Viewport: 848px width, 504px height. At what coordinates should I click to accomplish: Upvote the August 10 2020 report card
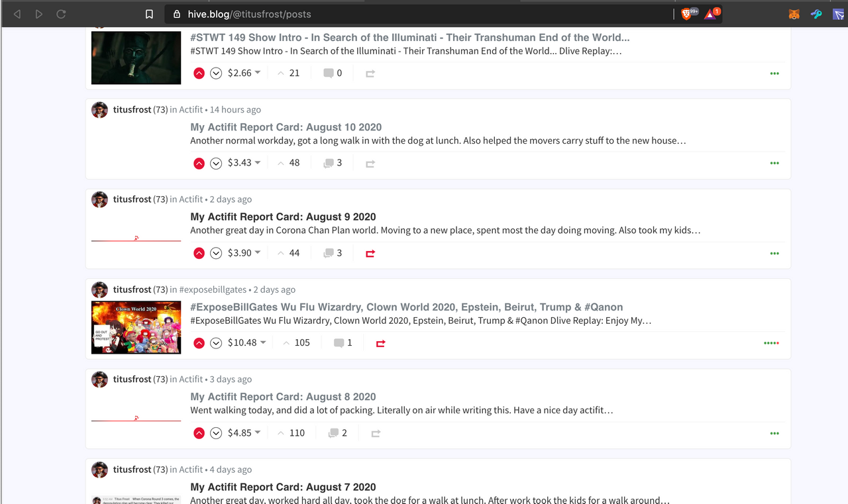tap(199, 163)
